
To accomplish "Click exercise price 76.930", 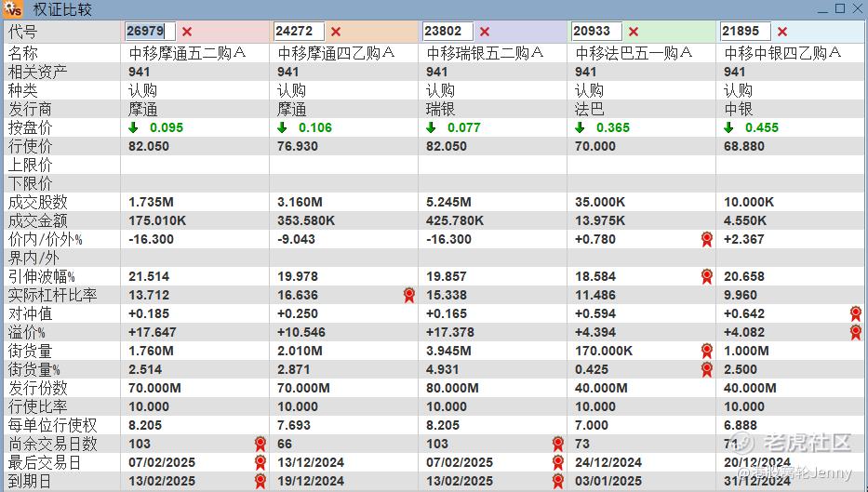I will [x=298, y=147].
